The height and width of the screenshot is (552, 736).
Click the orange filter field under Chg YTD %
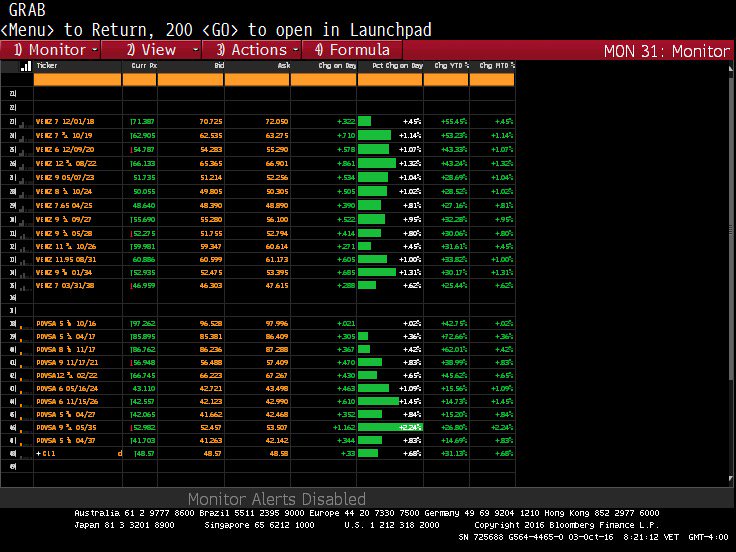tap(446, 80)
